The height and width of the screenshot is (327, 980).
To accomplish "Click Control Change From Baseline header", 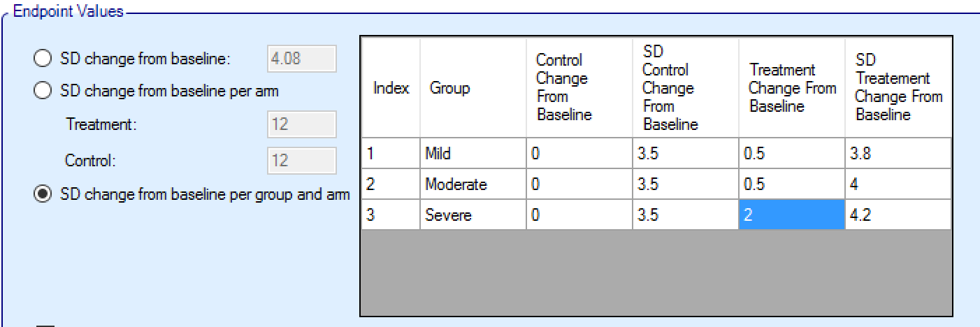I will 579,88.
